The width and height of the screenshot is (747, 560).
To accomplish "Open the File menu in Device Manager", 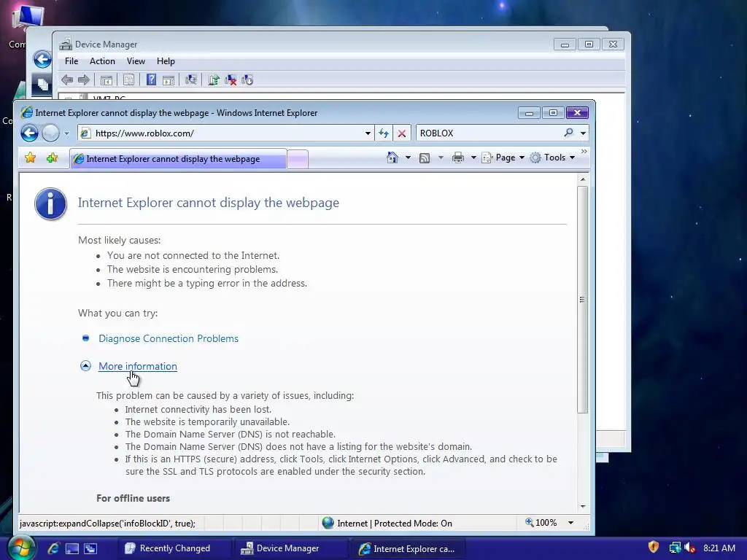I will [x=71, y=61].
